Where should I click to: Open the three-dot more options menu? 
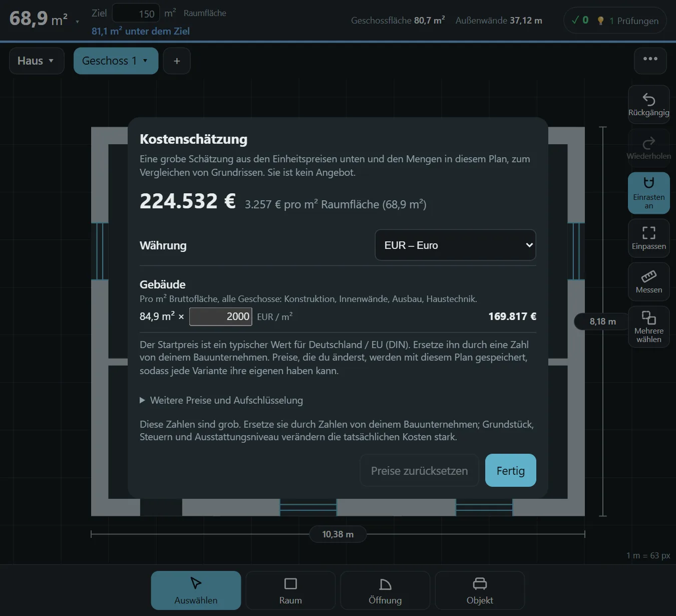click(x=650, y=61)
